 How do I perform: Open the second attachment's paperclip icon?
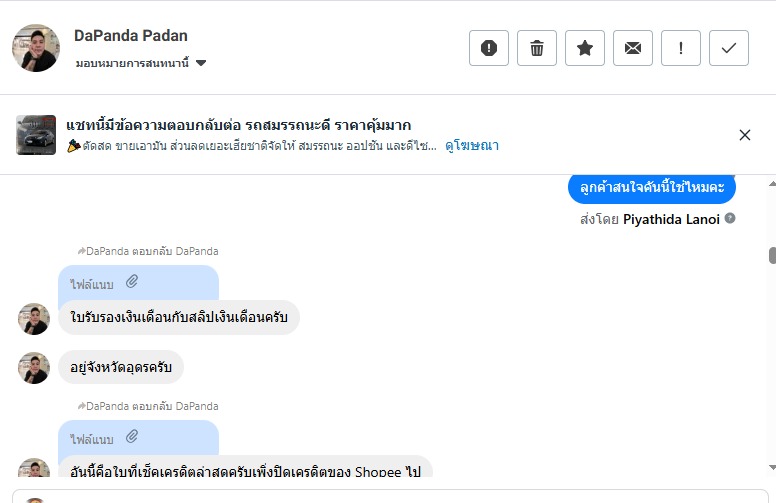tap(132, 437)
